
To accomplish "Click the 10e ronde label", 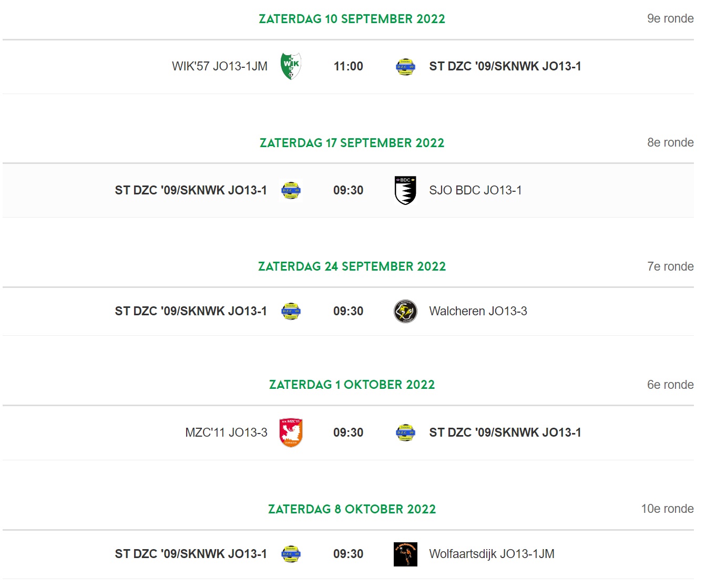I will click(x=667, y=509).
